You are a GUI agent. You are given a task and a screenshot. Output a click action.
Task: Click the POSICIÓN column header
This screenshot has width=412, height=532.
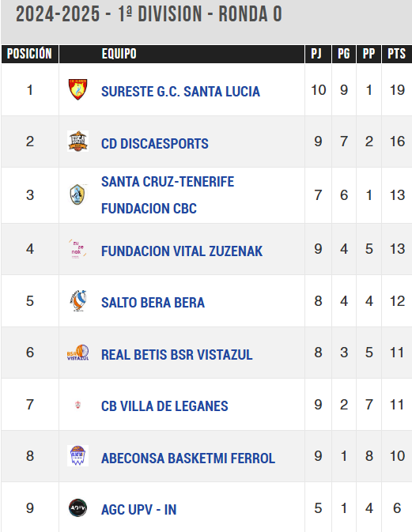pos(30,54)
